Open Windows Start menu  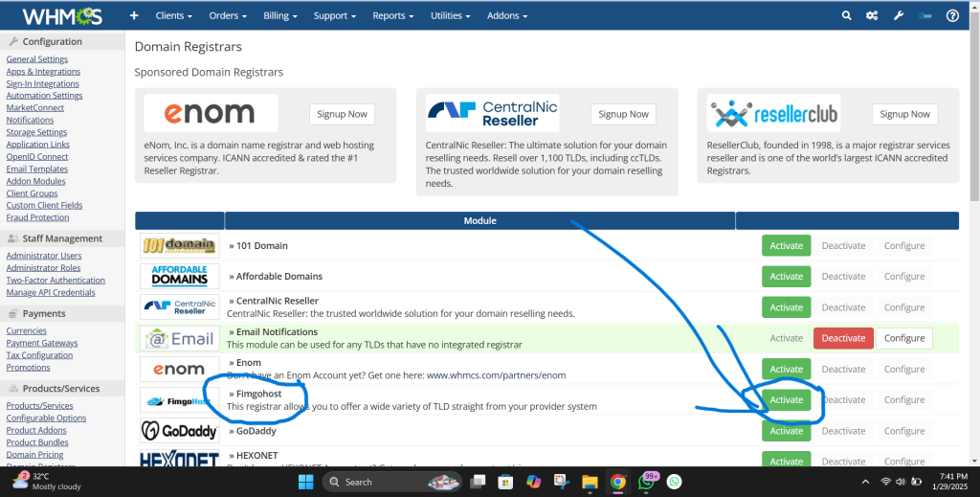coord(305,482)
